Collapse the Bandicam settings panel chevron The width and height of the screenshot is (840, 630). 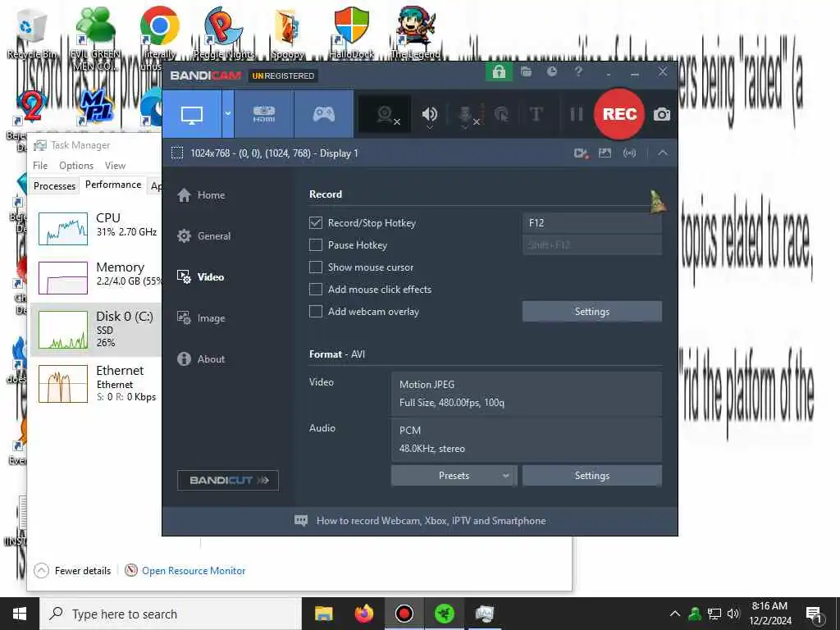663,153
